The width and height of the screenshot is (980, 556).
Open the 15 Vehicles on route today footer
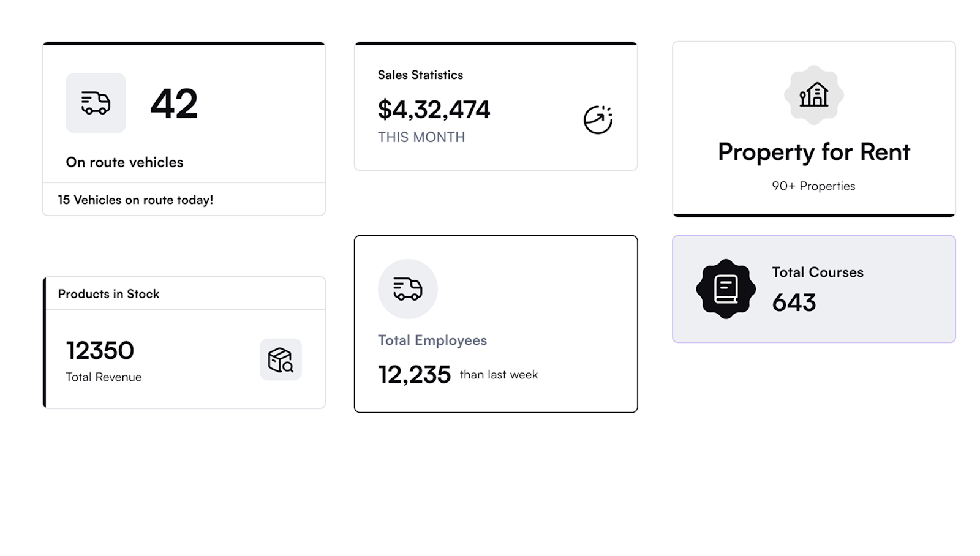pos(135,200)
